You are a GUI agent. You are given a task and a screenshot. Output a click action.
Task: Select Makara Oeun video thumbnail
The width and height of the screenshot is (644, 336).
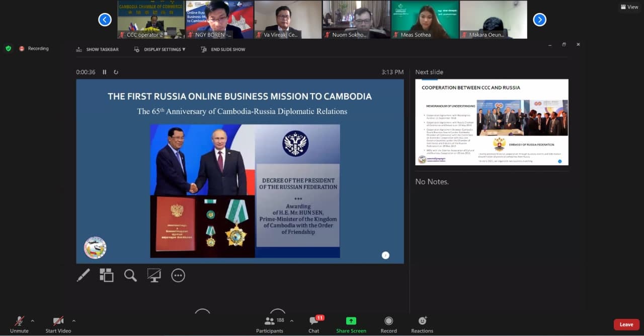click(x=493, y=20)
